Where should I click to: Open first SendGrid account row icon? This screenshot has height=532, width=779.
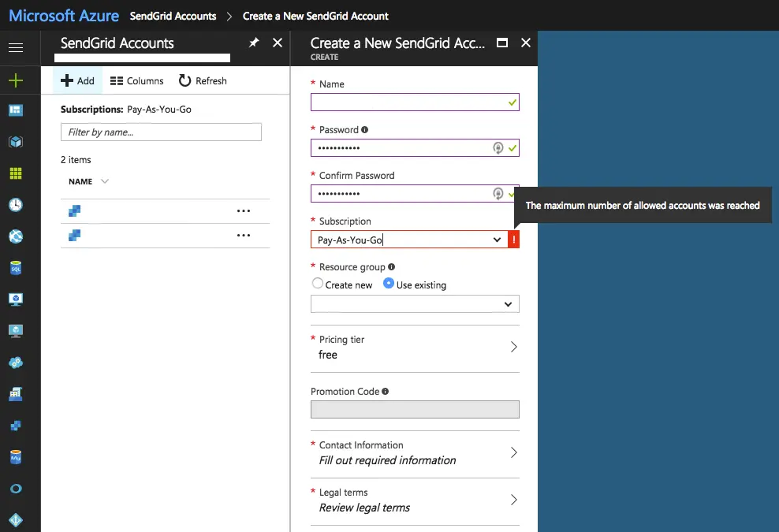[75, 211]
